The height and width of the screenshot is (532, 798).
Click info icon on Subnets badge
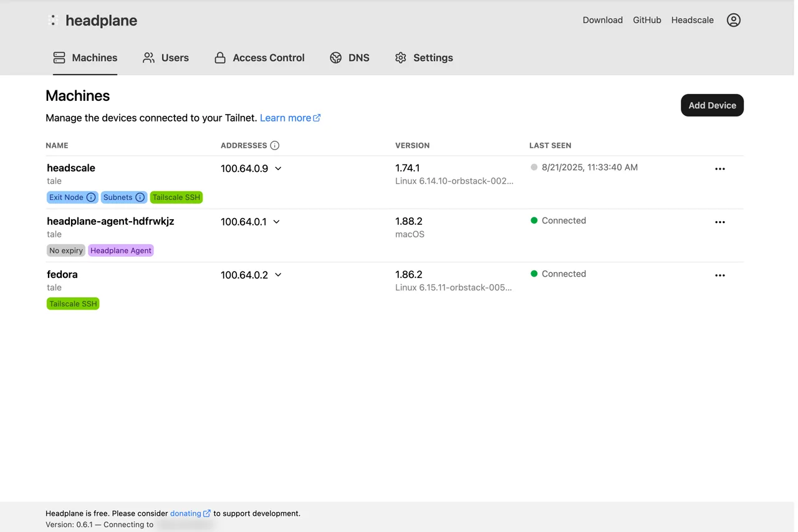click(x=140, y=197)
